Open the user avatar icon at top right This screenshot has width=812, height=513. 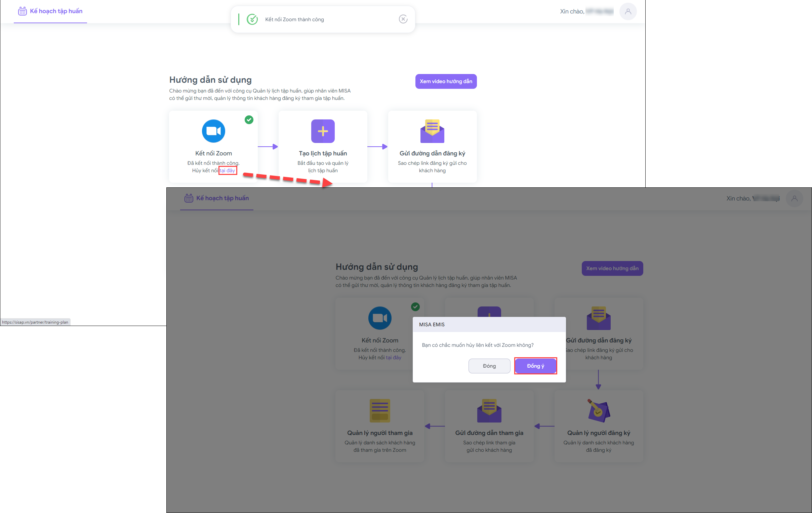click(628, 11)
